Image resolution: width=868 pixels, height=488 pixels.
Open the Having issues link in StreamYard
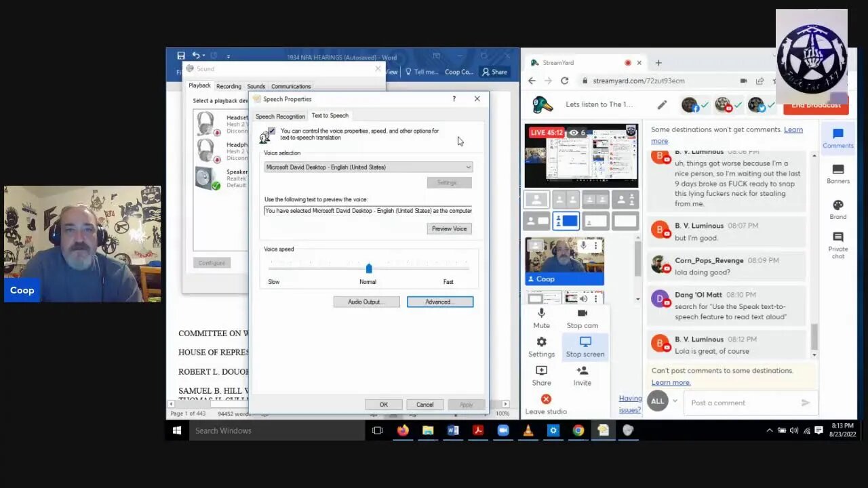point(630,404)
